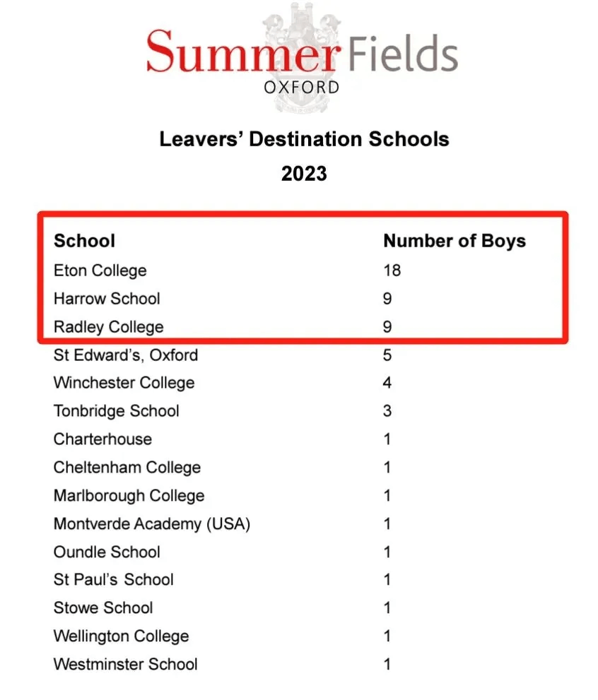Select the Radley College entry
The height and width of the screenshot is (700, 598).
point(109,327)
